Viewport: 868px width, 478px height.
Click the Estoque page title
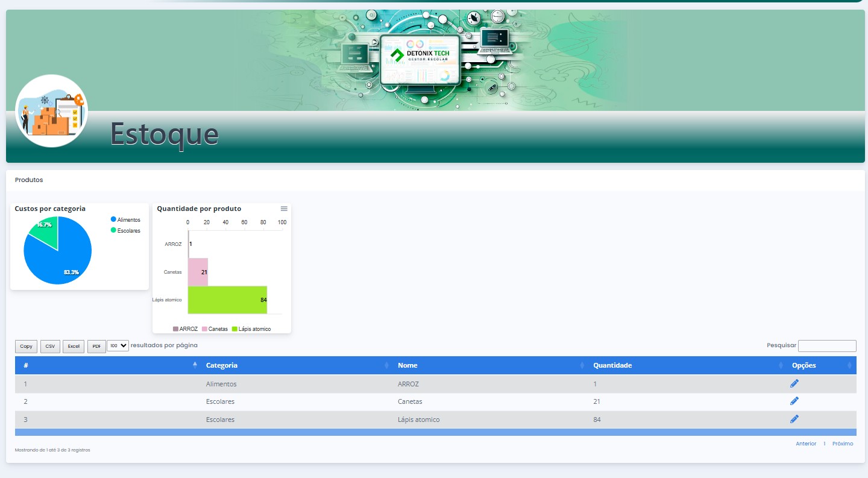[x=164, y=134]
